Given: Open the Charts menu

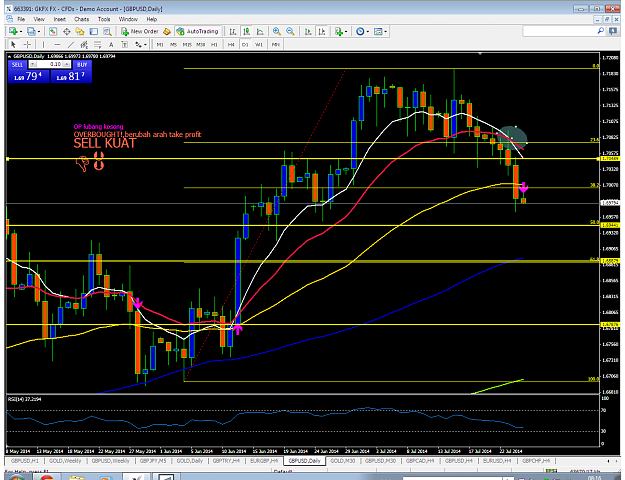Looking at the screenshot, I should coord(81,19).
